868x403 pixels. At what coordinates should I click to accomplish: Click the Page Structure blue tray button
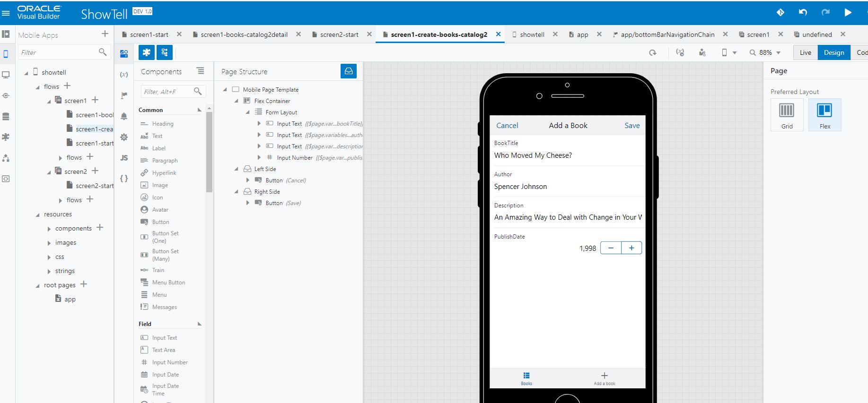349,71
